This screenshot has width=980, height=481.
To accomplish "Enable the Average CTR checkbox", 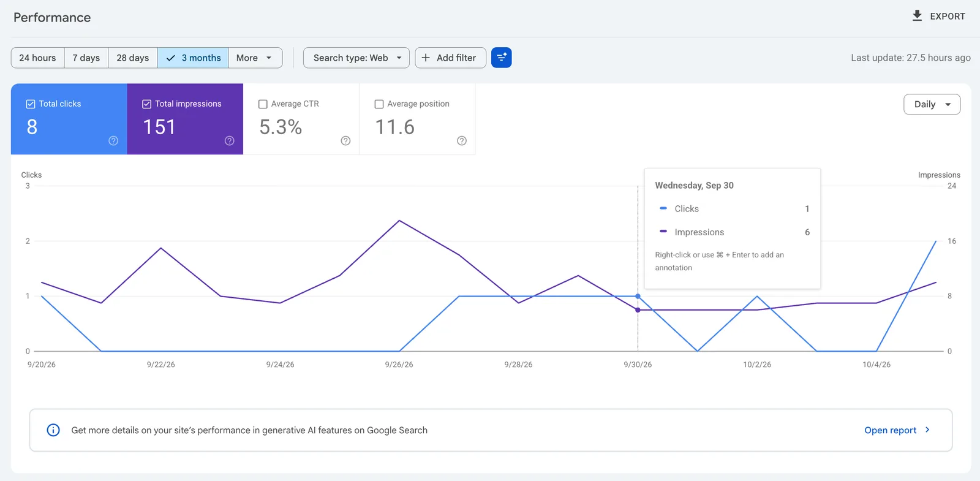I will point(263,104).
